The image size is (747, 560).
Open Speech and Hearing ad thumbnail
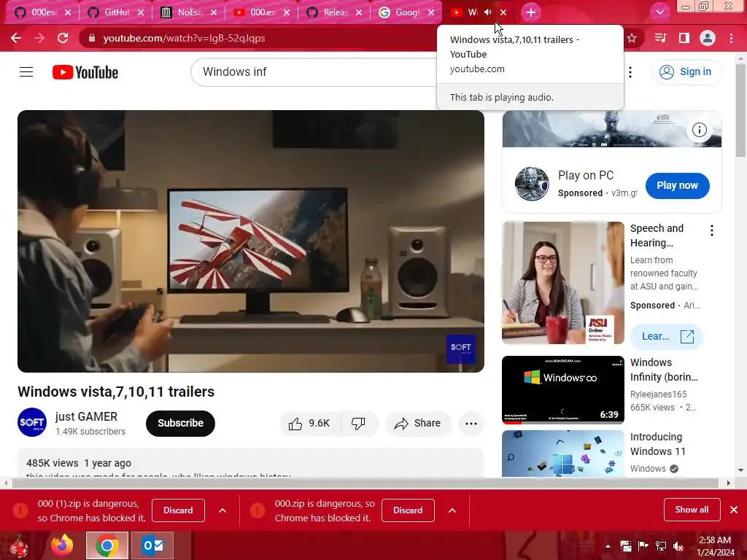tap(562, 283)
